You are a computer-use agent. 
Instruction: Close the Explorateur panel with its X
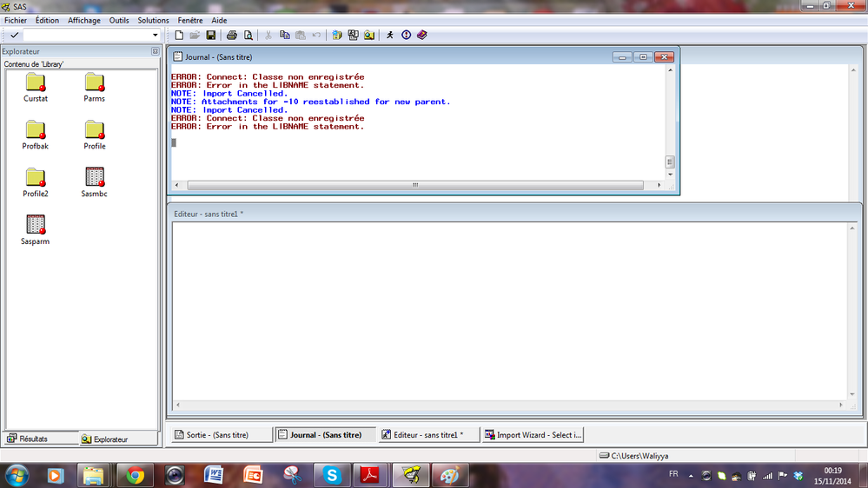pos(155,51)
